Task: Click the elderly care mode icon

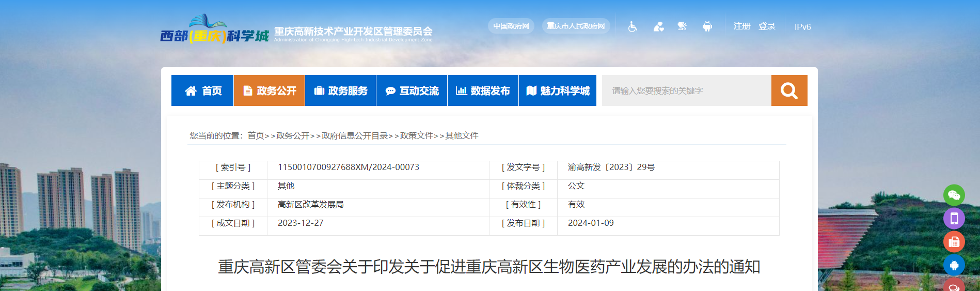Action: 658,26
